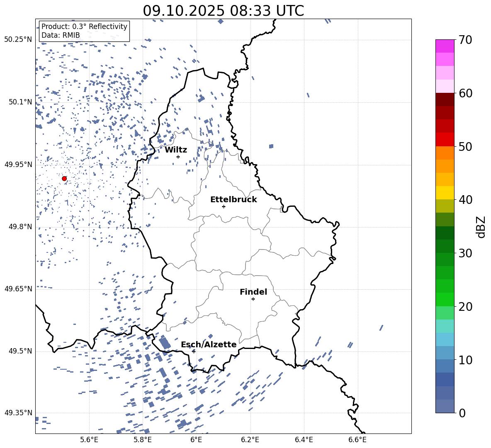Click the colorbar tick label 50
Viewport: 491px width, 448px height.
[466, 146]
